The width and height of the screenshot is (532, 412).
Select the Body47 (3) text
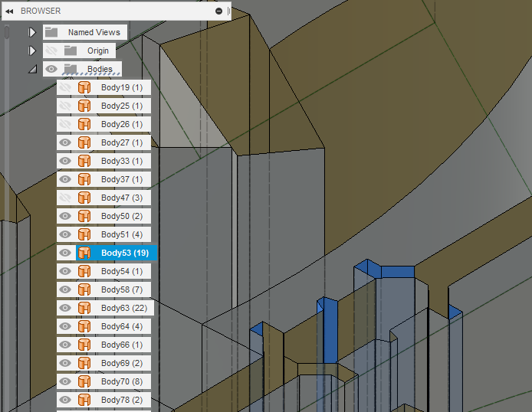pyautogui.click(x=122, y=198)
